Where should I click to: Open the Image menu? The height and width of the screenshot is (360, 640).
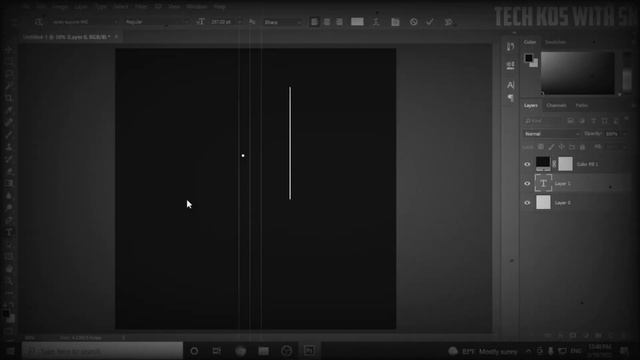pos(60,7)
